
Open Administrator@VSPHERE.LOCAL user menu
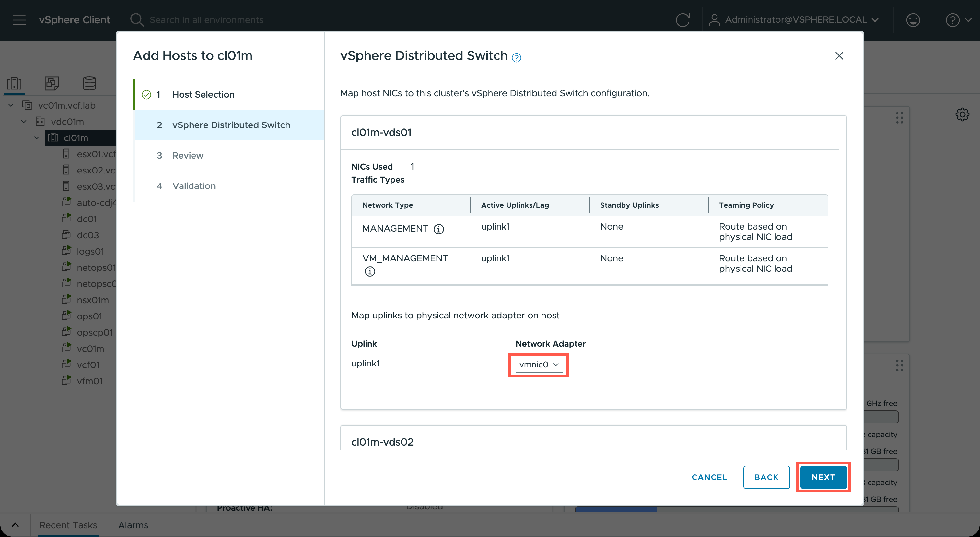tap(794, 20)
